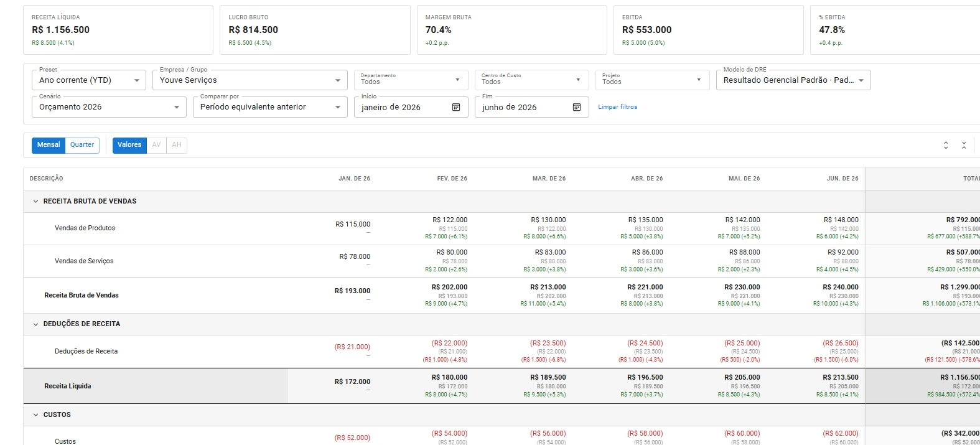Collapse the Deduções de Receita section
Screen dimensions: 980x445
click(35, 324)
